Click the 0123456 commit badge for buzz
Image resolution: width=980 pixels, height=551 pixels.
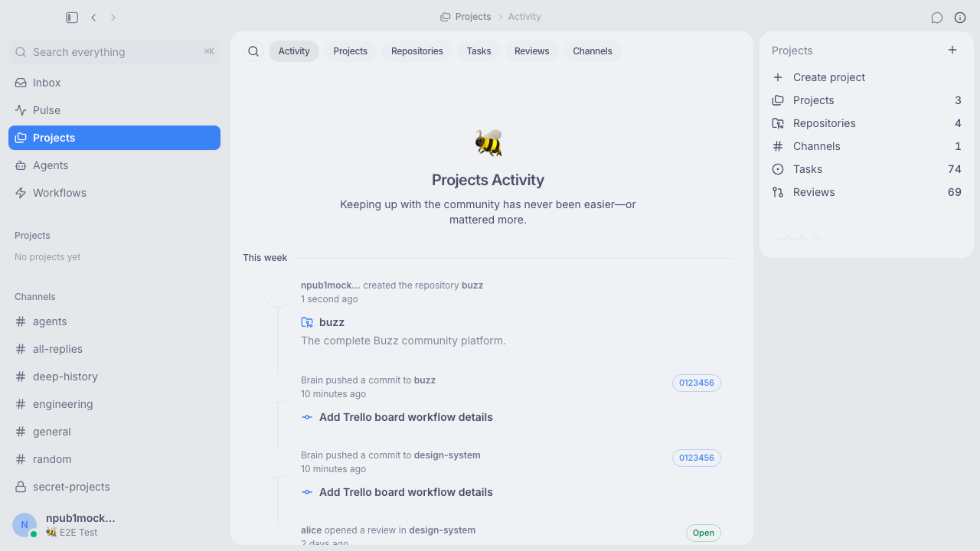click(x=697, y=383)
